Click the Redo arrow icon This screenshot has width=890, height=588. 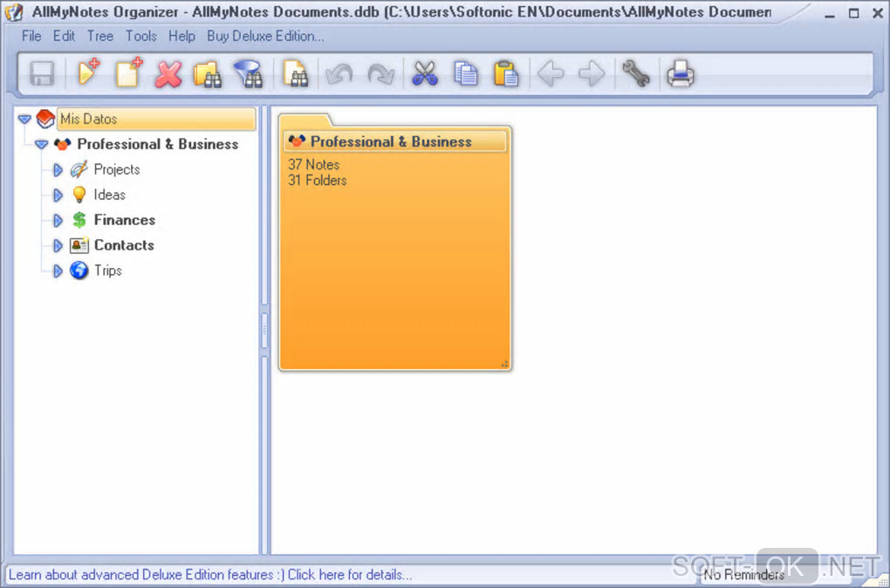[x=380, y=74]
